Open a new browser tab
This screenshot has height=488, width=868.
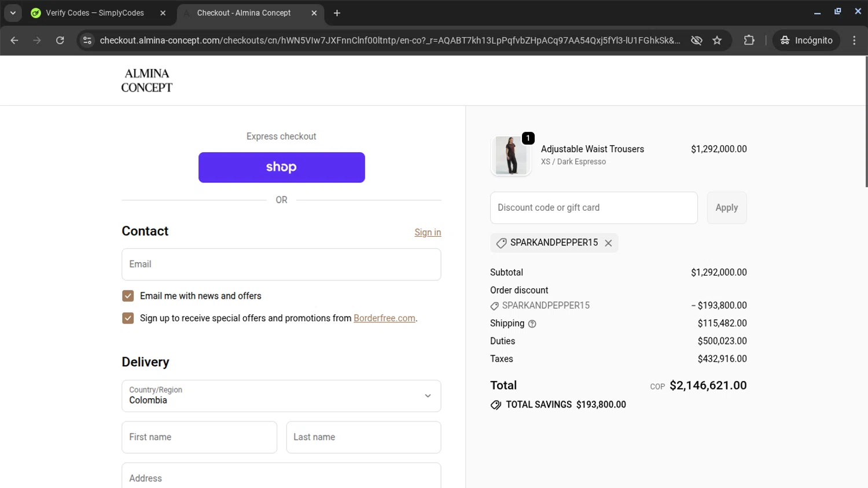tap(337, 13)
